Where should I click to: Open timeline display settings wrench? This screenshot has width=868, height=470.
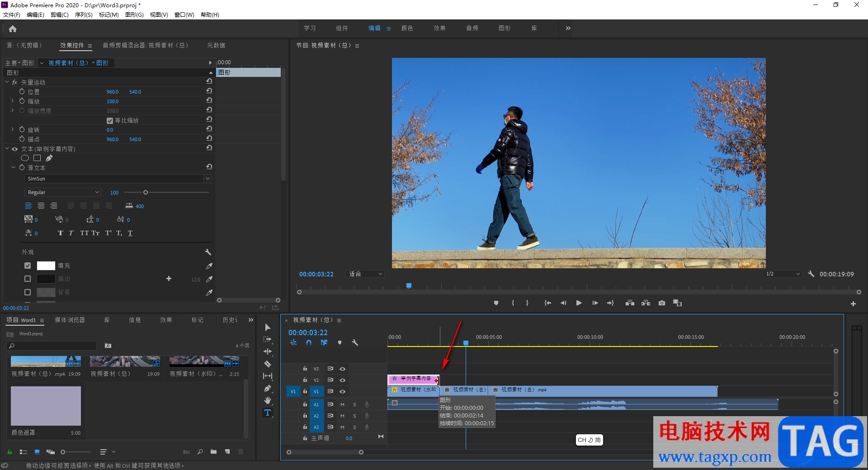[355, 342]
